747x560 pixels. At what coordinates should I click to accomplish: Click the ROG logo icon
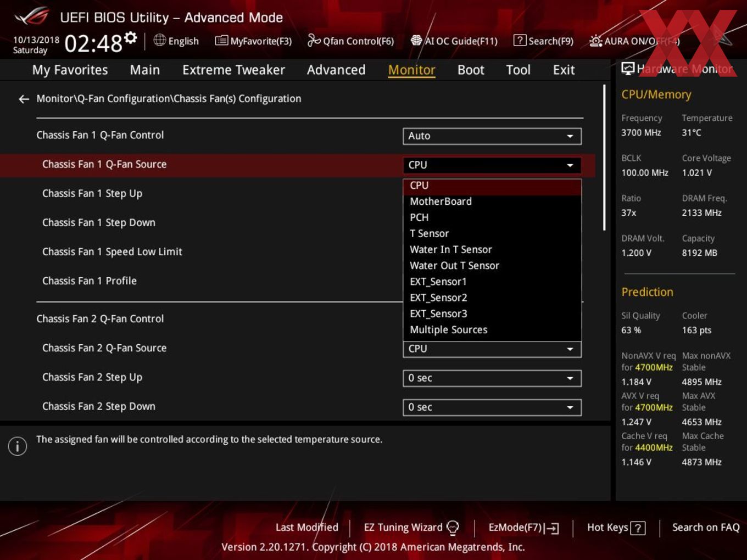tap(32, 17)
